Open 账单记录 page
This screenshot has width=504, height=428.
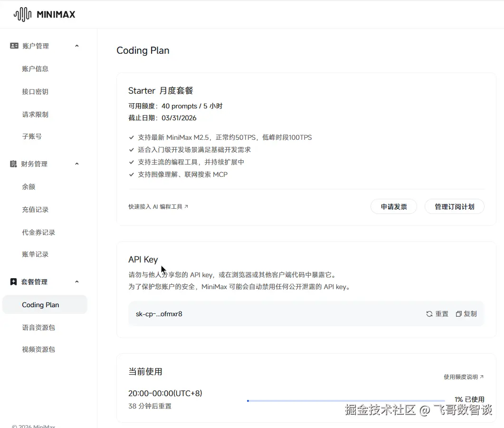coord(35,254)
